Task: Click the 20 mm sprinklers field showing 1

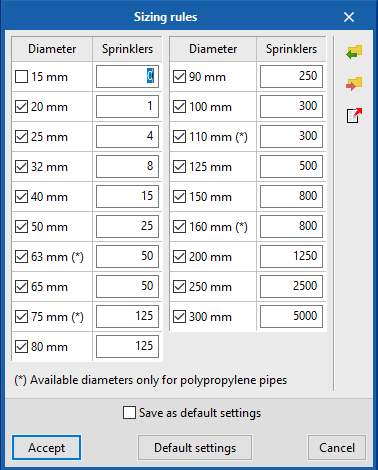Action: click(127, 106)
